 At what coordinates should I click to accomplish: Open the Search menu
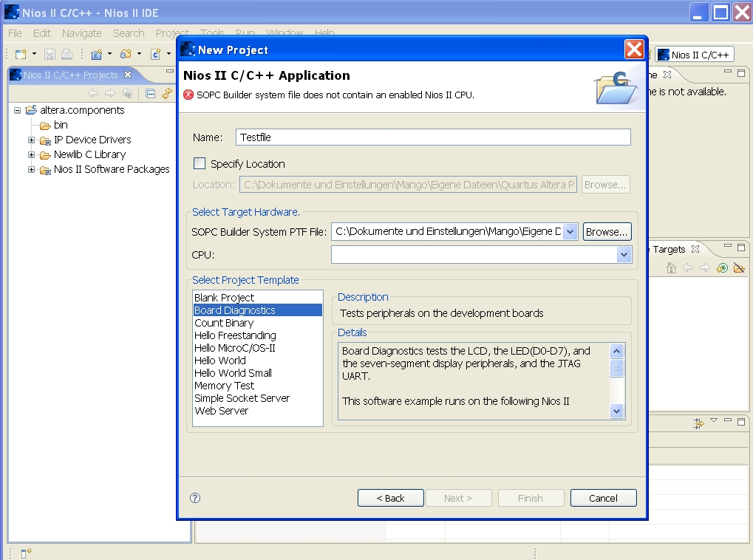[x=129, y=33]
